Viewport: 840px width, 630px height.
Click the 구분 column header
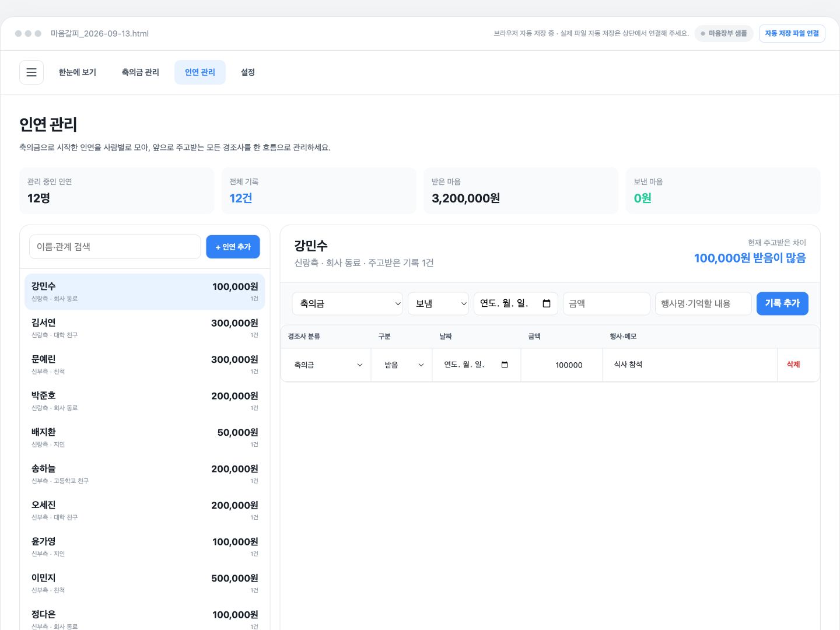pyautogui.click(x=384, y=337)
